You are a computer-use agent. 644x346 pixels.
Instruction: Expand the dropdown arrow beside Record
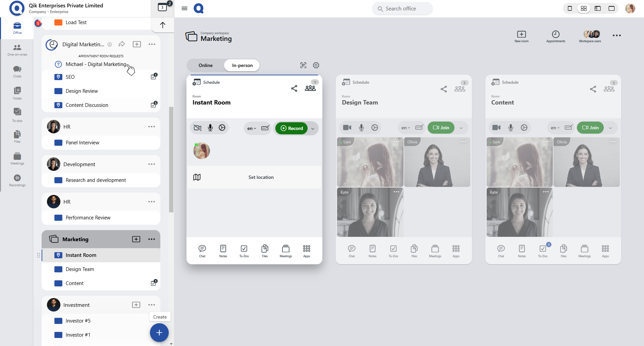[x=313, y=128]
